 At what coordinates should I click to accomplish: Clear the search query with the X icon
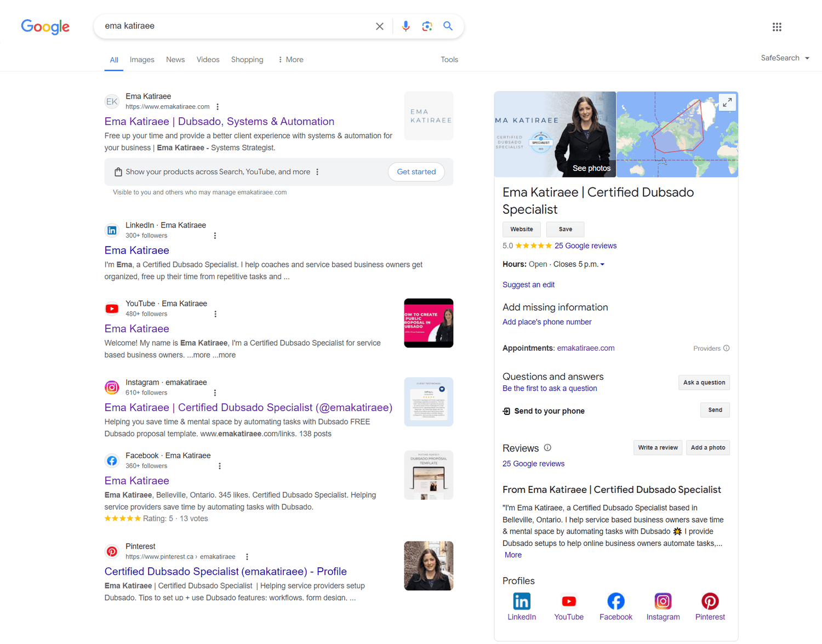[380, 26]
